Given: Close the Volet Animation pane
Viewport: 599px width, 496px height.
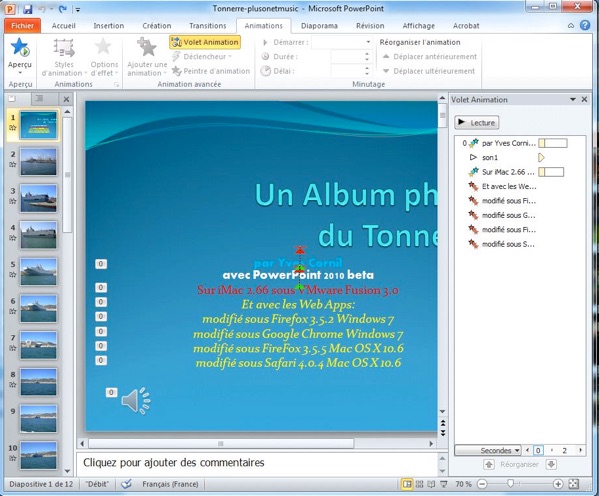Looking at the screenshot, I should click(x=584, y=99).
